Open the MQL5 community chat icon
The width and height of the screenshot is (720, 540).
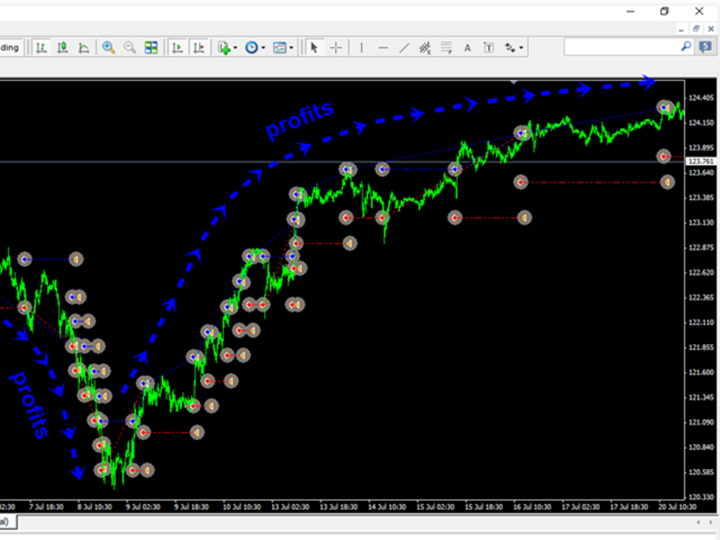click(706, 46)
